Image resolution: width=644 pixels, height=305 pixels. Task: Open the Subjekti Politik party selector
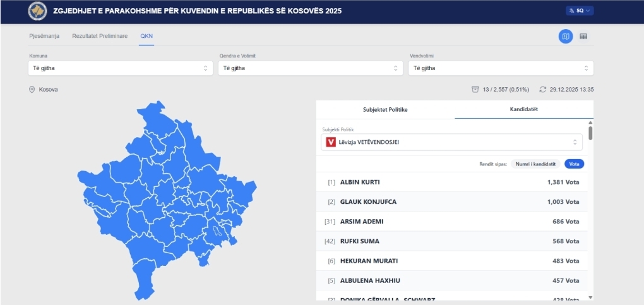(451, 142)
